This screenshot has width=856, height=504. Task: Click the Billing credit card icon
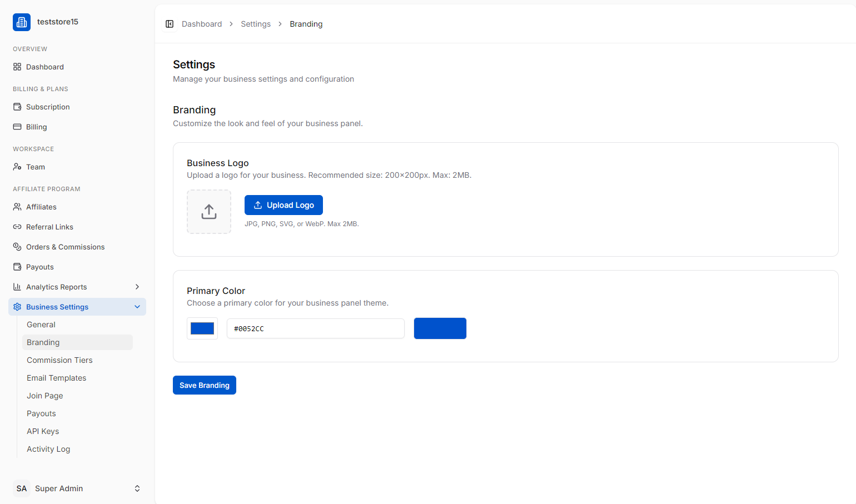pyautogui.click(x=17, y=127)
